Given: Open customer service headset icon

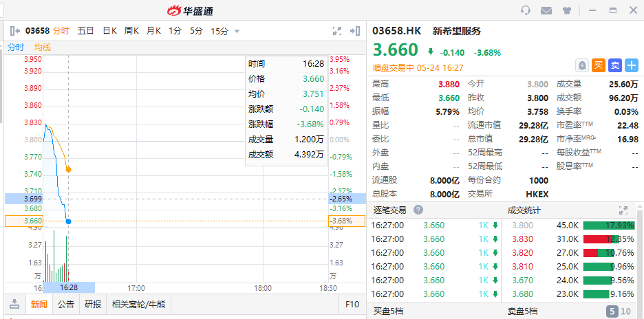Looking at the screenshot, I should (x=526, y=11).
